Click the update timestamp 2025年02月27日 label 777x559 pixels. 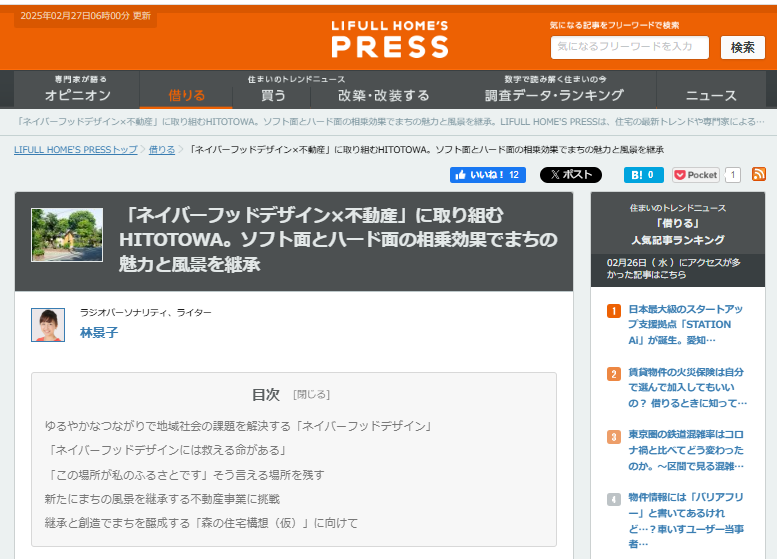[85, 16]
